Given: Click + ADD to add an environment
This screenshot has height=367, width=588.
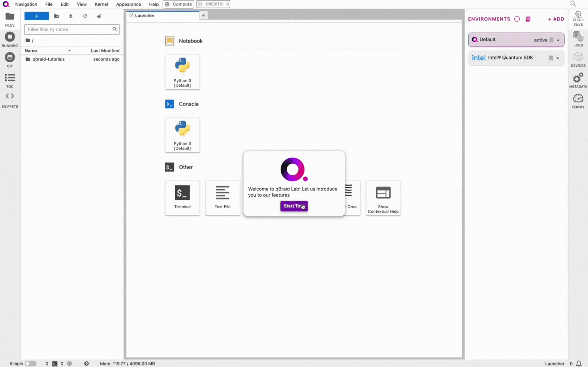Looking at the screenshot, I should (556, 19).
